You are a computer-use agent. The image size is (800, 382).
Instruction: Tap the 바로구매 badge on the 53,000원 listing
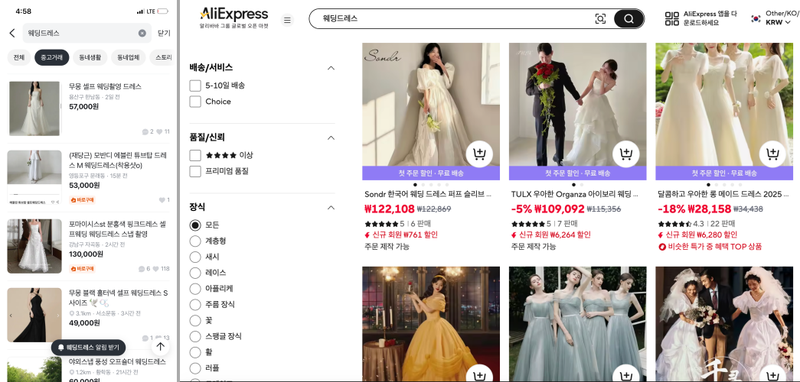point(82,200)
